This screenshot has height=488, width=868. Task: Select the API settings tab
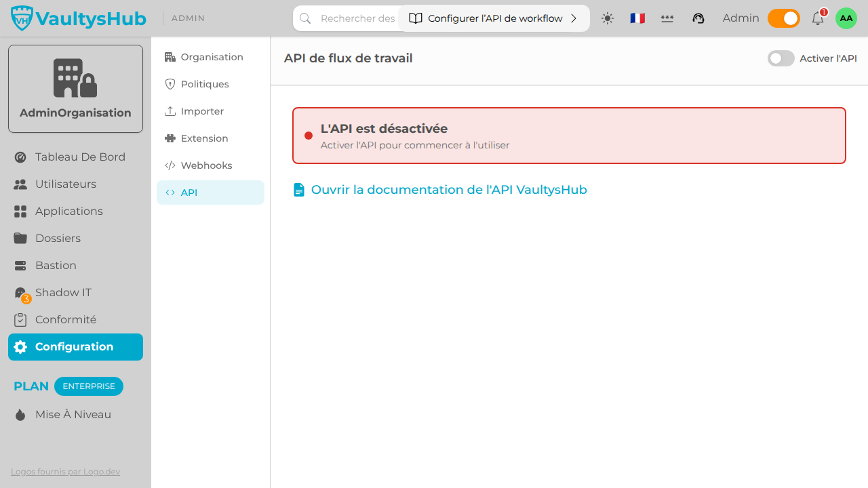[x=210, y=192]
